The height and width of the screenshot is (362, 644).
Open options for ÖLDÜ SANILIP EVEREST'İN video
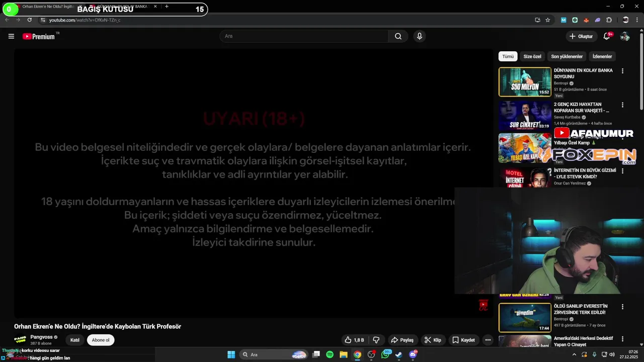[x=622, y=307]
